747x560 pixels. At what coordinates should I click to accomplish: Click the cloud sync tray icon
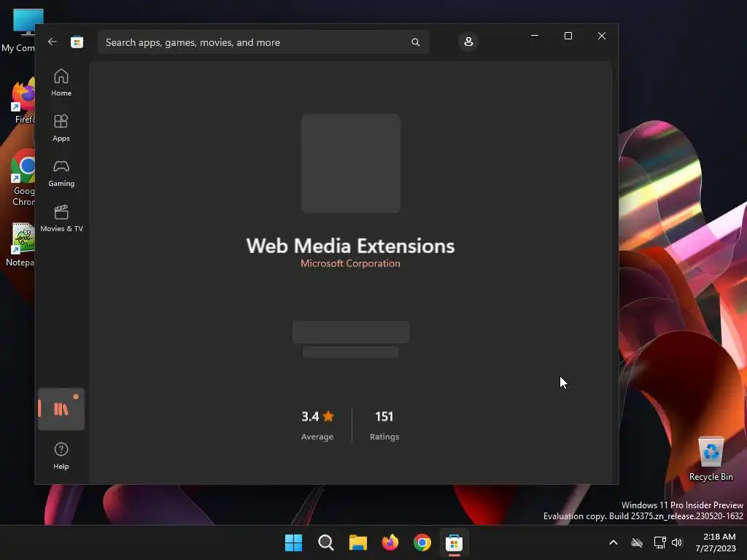click(x=637, y=542)
